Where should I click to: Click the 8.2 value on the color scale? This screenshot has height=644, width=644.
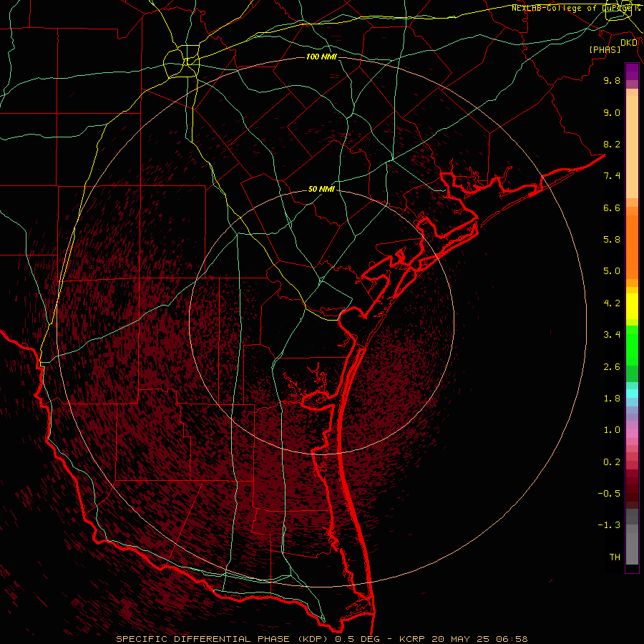(x=612, y=144)
